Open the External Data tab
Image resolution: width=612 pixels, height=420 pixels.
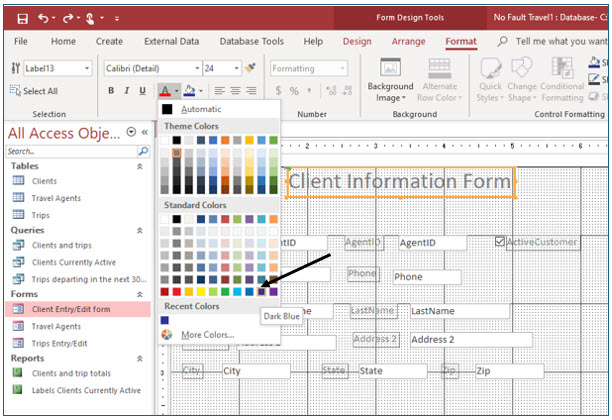(171, 41)
